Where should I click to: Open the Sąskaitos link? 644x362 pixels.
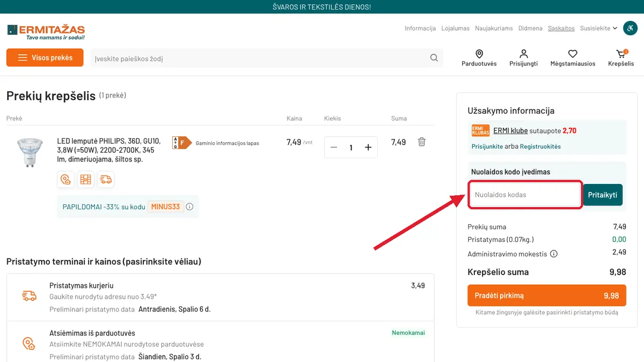(561, 28)
